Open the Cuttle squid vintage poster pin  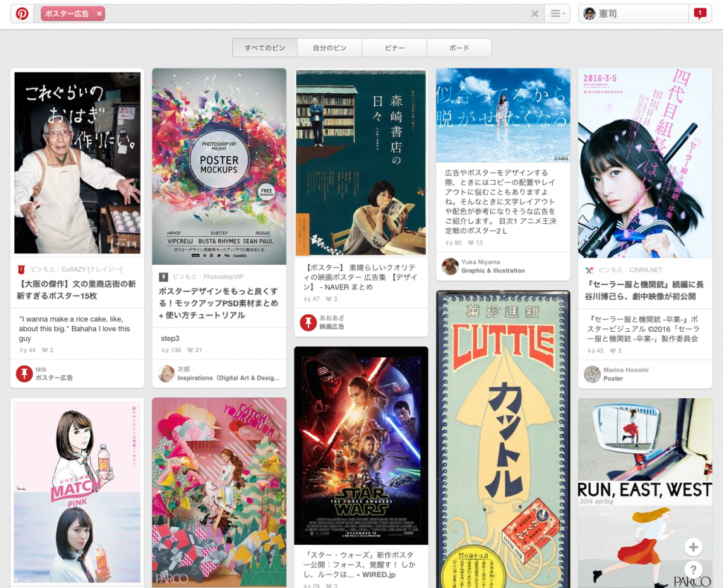click(x=503, y=439)
